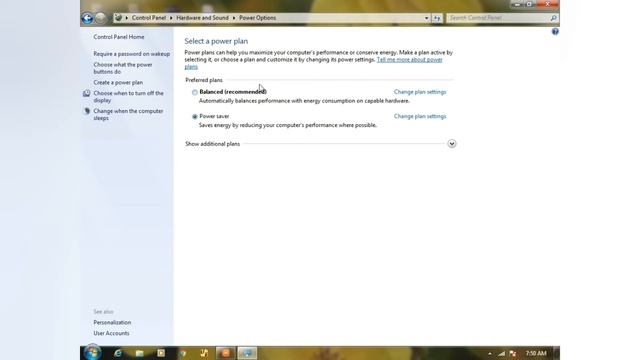The height and width of the screenshot is (360, 640).
Task: Open the Windows Start orb
Action: tap(92, 353)
